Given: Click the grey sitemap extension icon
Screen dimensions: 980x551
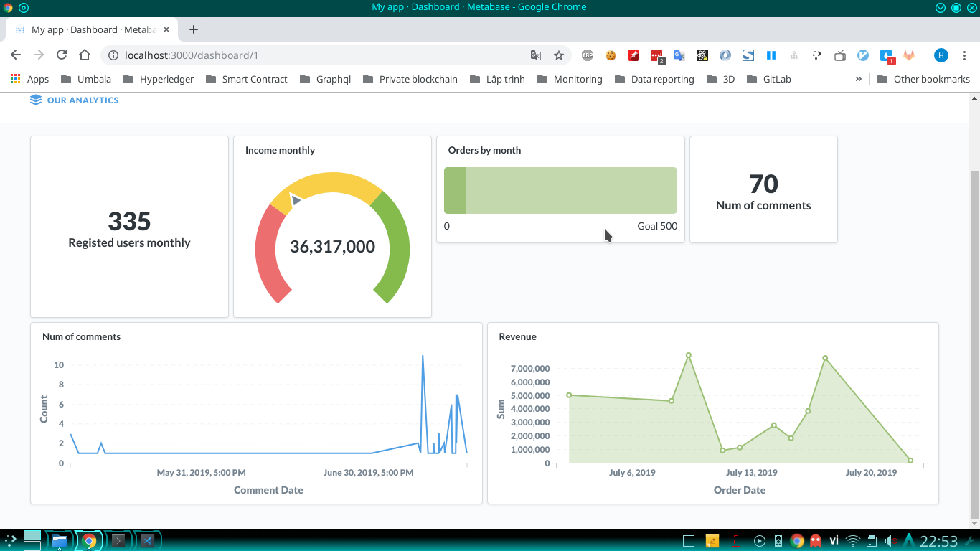Looking at the screenshot, I should click(x=794, y=55).
